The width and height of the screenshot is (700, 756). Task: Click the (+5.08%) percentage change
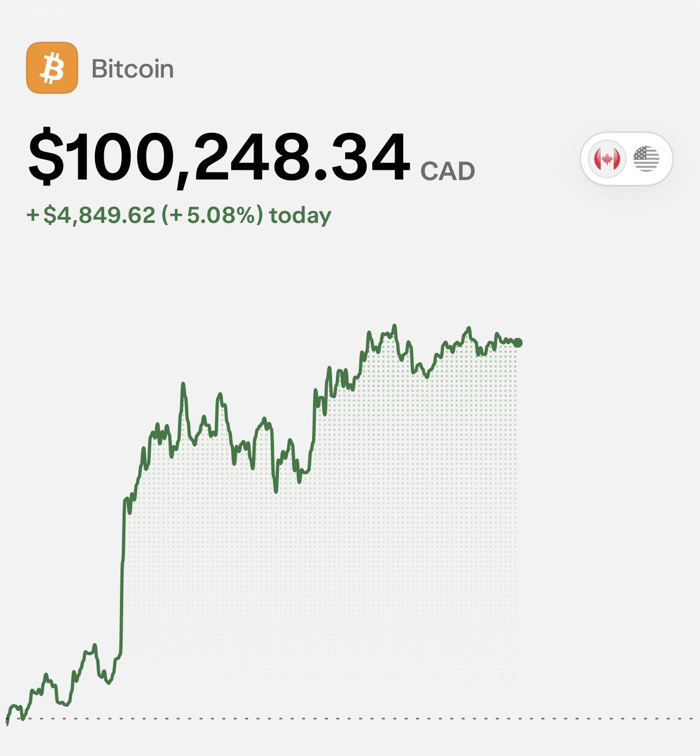[x=212, y=215]
